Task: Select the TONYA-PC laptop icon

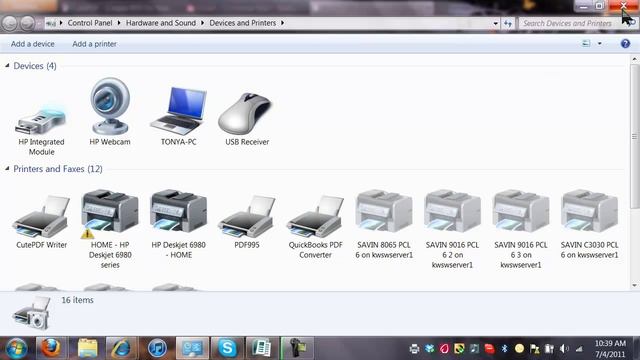Action: coord(178,111)
